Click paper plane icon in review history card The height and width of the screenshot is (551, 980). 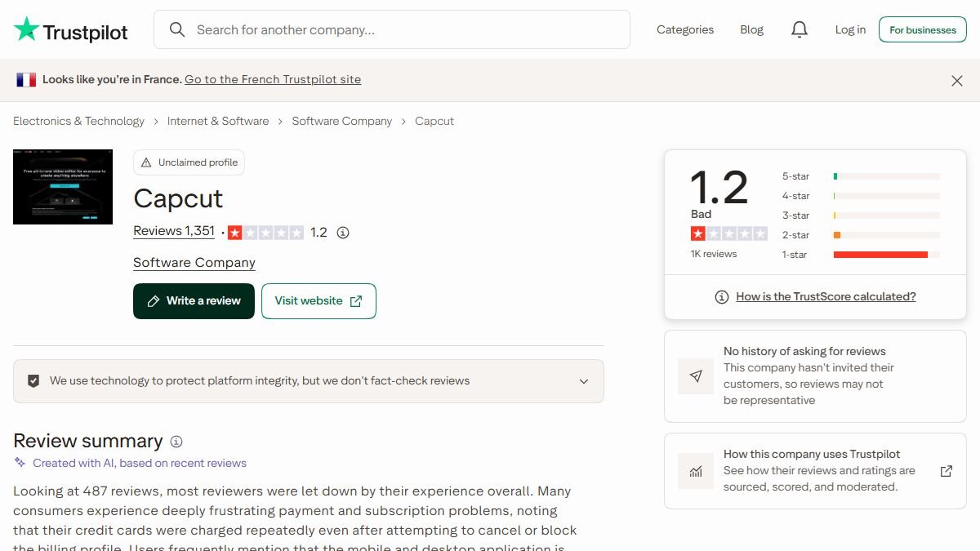(696, 376)
